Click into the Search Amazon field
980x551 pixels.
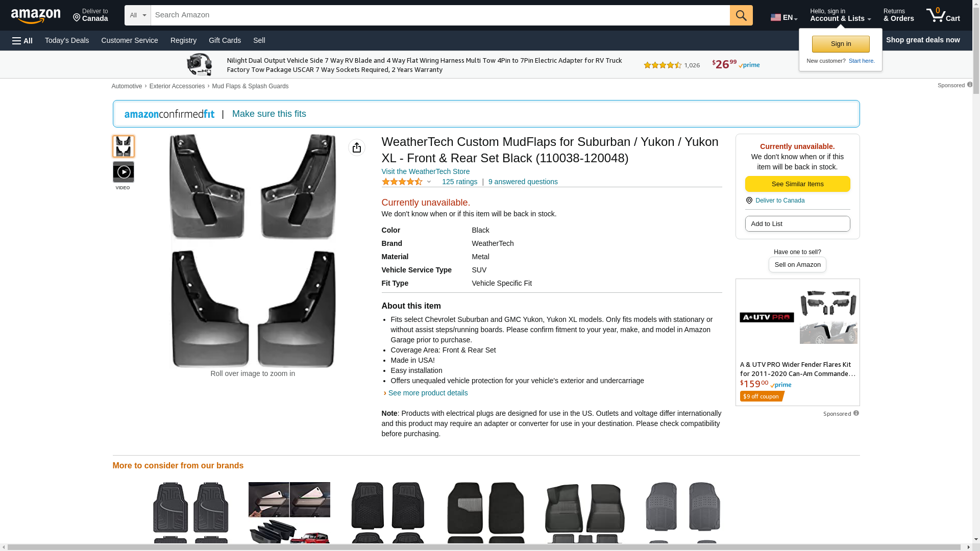coord(439,15)
